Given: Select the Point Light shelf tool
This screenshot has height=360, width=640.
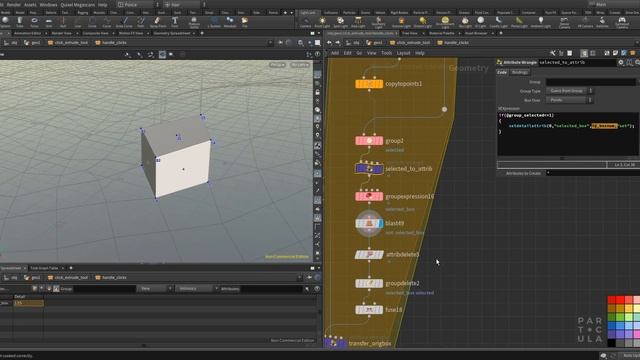Looking at the screenshot, I should point(322,22).
